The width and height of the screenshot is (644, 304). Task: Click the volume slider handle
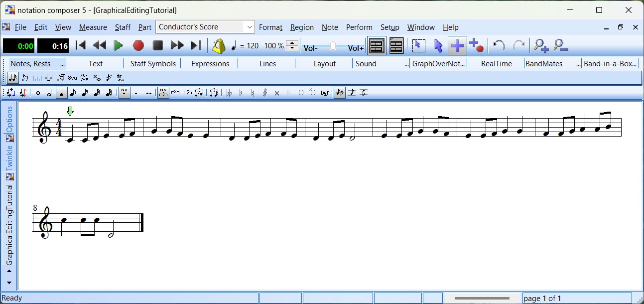pos(333,46)
